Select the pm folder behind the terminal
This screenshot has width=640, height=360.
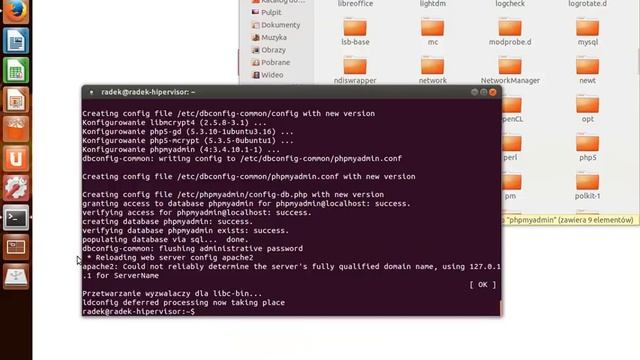click(511, 182)
